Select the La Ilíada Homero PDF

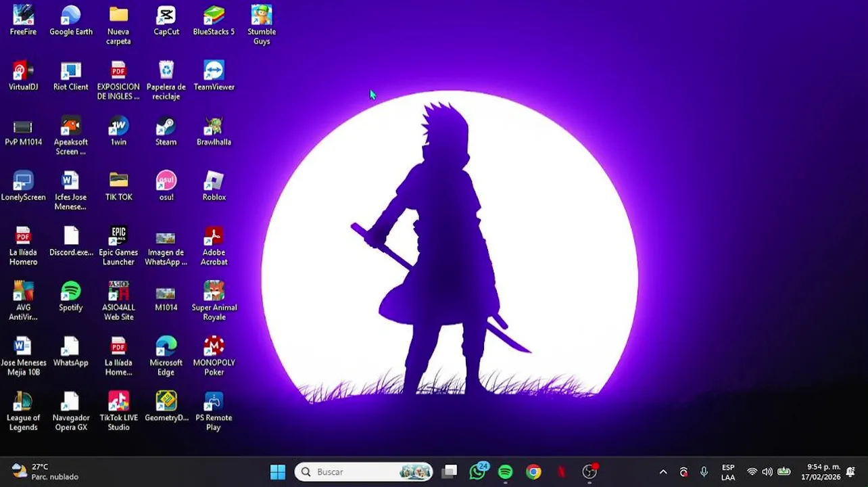pyautogui.click(x=23, y=246)
